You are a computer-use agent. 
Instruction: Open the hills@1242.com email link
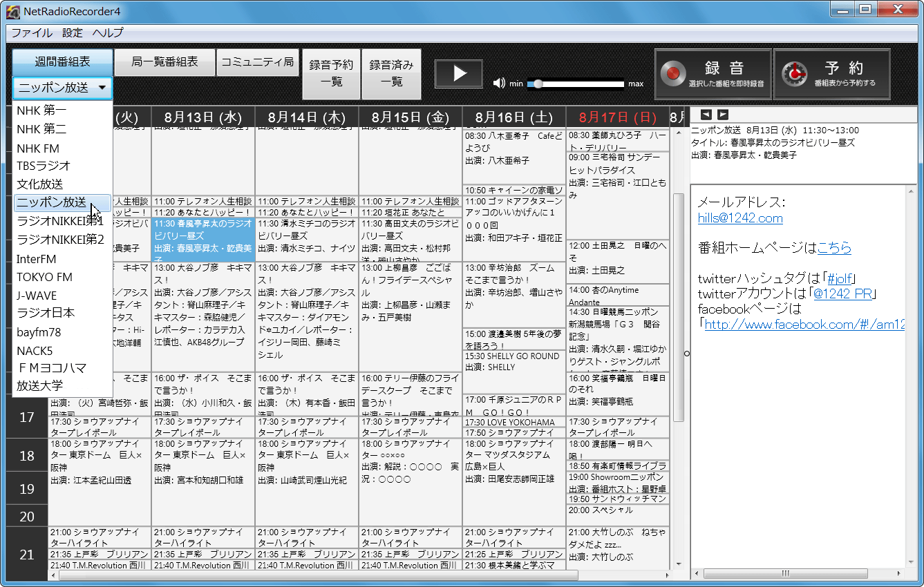click(740, 218)
